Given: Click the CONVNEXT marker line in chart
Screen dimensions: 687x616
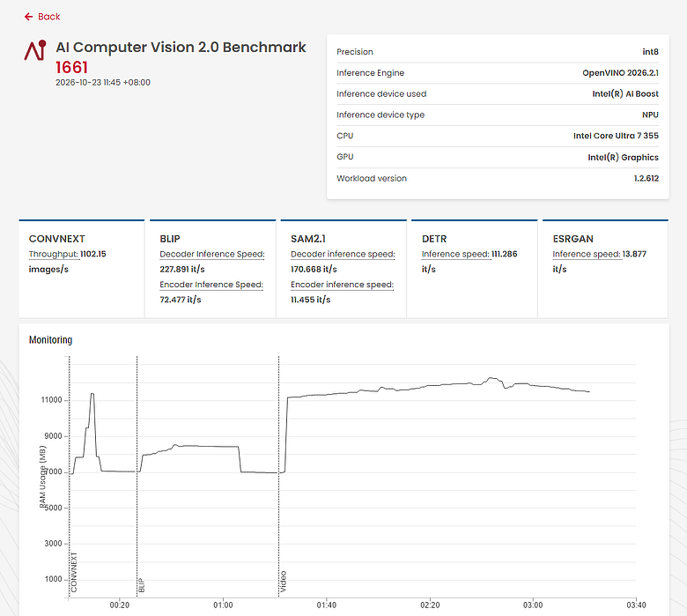Looking at the screenshot, I should coord(70,477).
